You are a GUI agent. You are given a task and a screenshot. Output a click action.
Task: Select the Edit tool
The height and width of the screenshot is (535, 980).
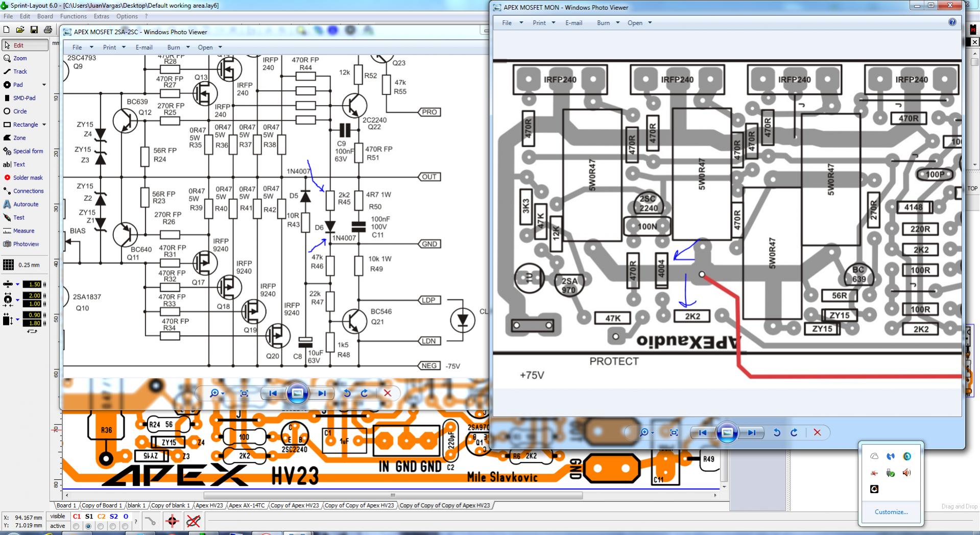(25, 45)
